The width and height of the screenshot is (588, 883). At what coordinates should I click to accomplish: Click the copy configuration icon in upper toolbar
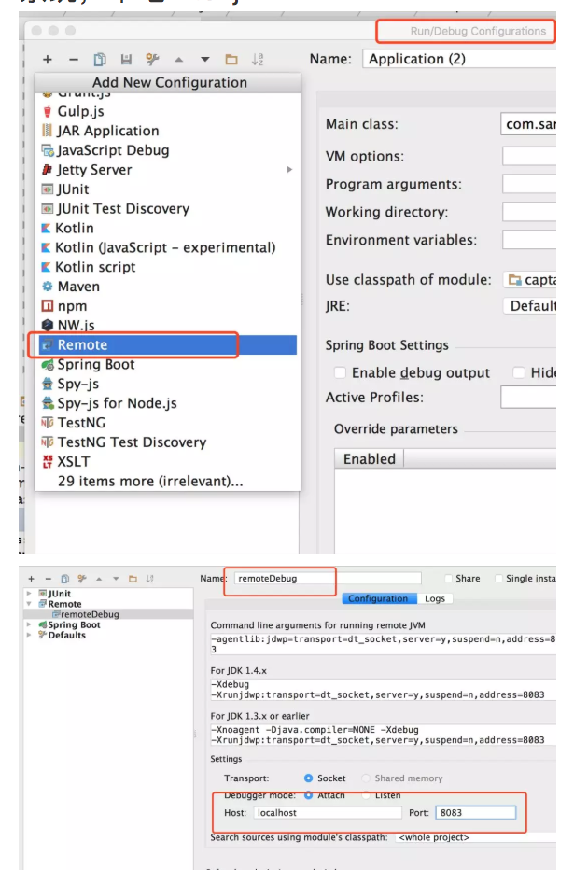[x=100, y=59]
